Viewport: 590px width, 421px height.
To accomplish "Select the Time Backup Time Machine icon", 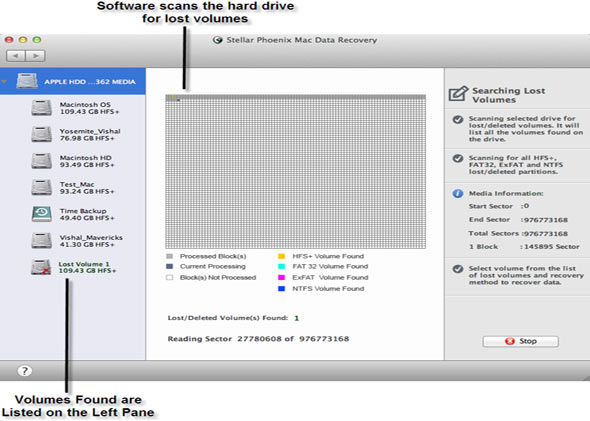I will 41,214.
